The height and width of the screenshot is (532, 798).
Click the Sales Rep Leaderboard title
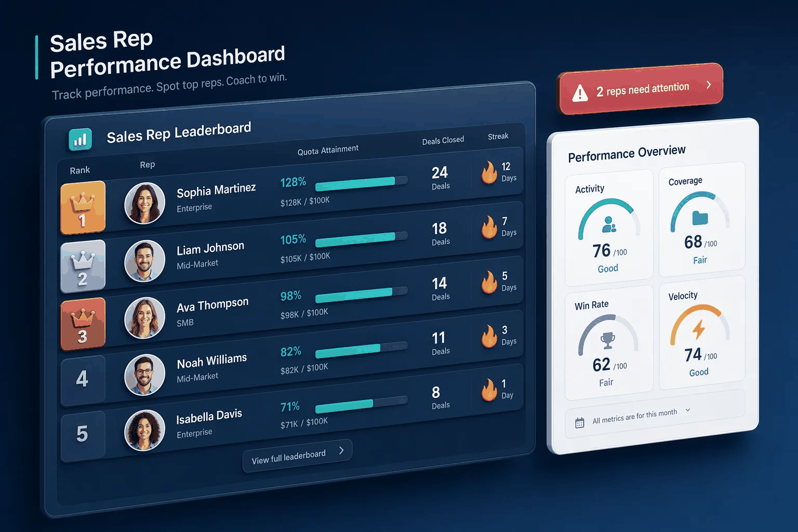point(179,132)
